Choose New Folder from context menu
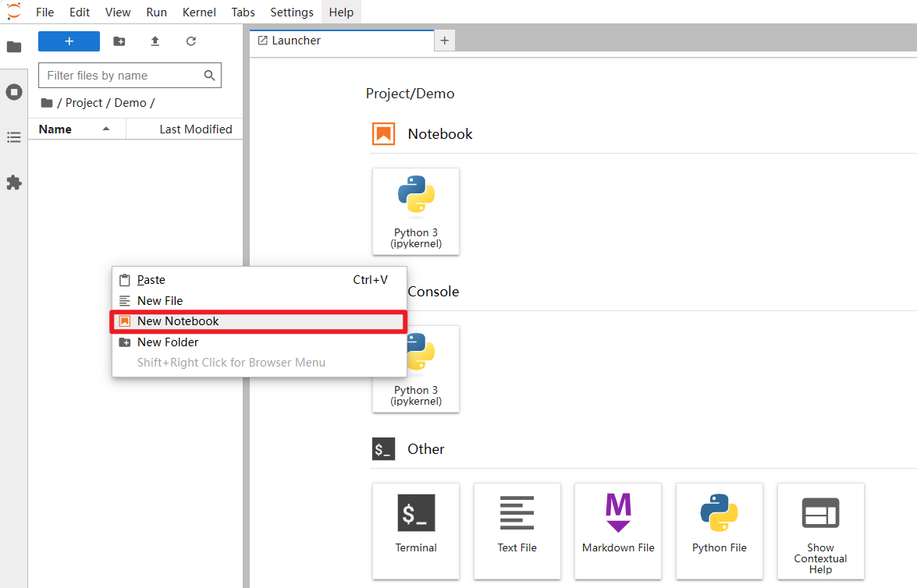The height and width of the screenshot is (588, 917). click(168, 342)
